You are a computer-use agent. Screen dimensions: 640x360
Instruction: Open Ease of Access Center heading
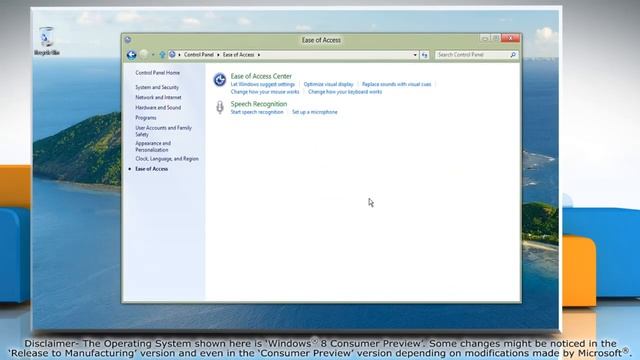pyautogui.click(x=261, y=76)
